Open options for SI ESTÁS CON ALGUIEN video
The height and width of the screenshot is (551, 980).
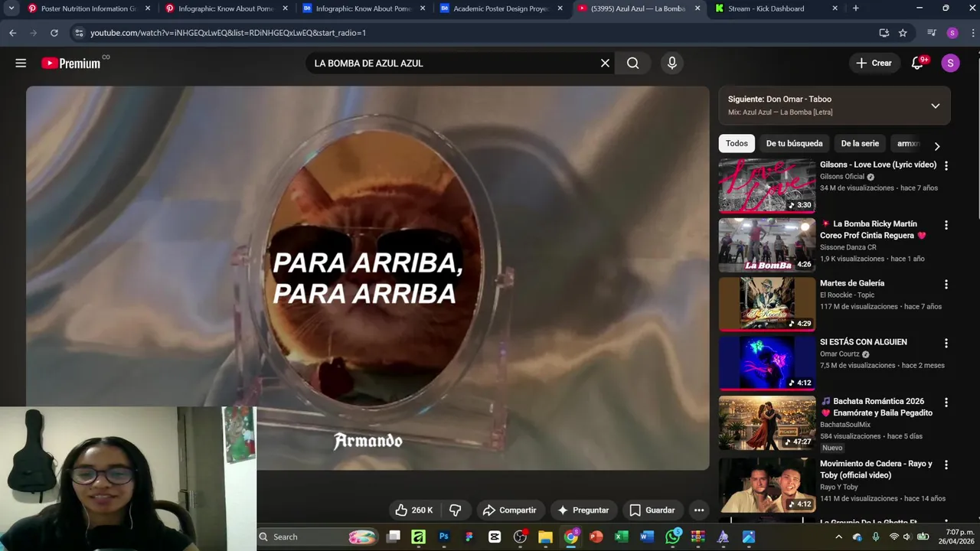point(946,343)
